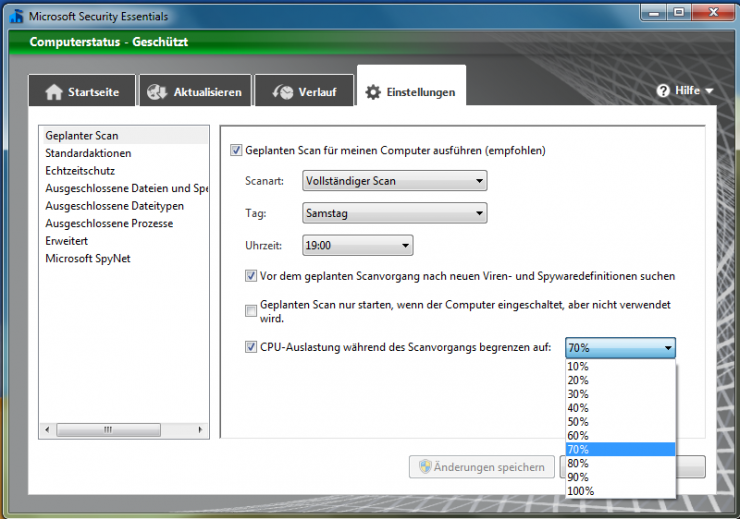
Task: Click the sidebar scrollbar left arrow
Action: 47,430
